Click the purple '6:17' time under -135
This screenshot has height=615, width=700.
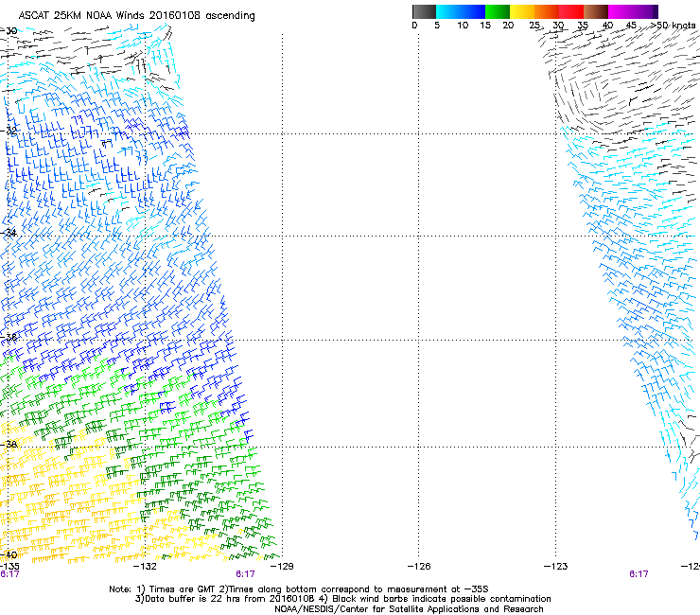click(9, 574)
